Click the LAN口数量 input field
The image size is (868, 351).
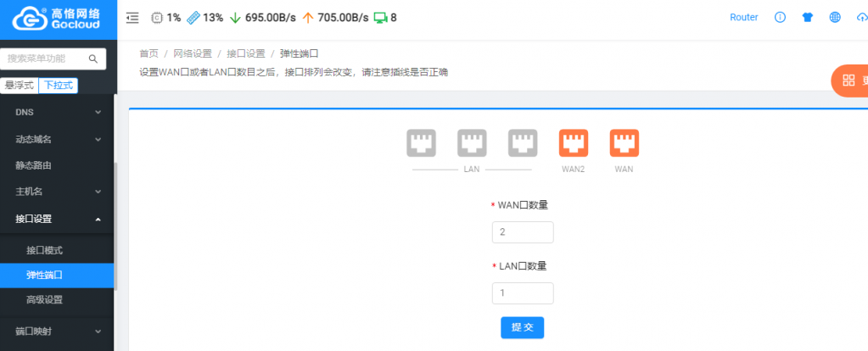click(x=523, y=293)
